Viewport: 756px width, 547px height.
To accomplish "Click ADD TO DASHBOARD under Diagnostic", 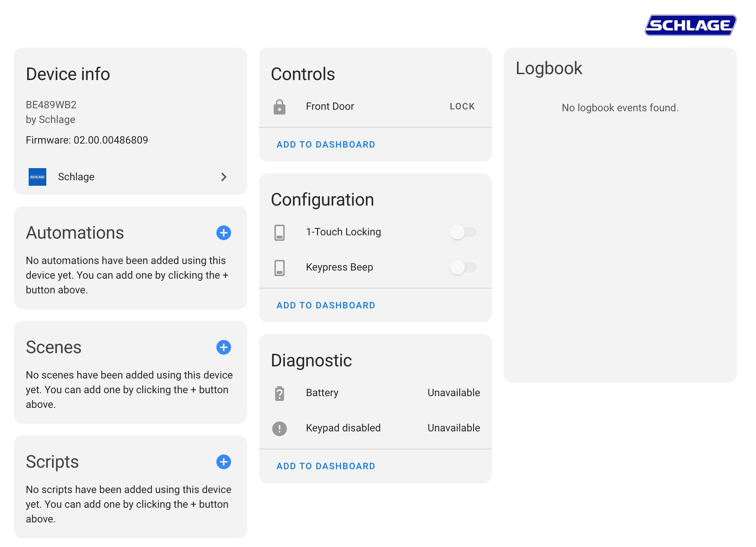I will [x=325, y=466].
